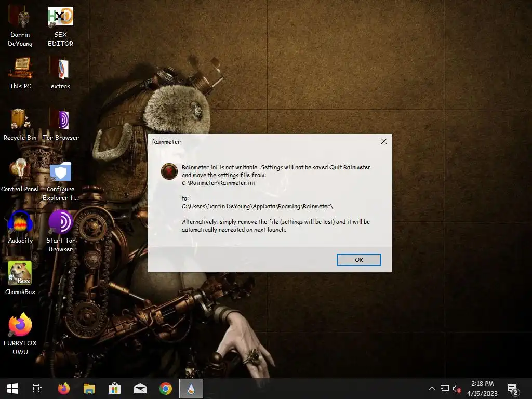
Task: Select the extras desktop shortcut
Action: coord(60,73)
